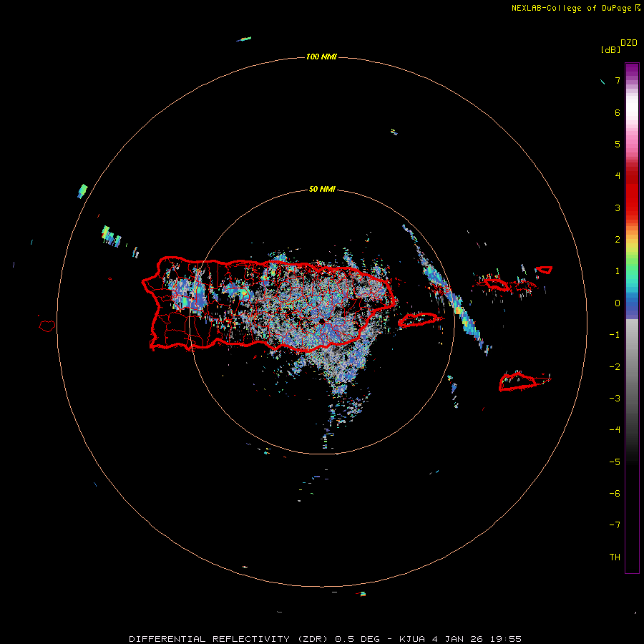Screen dimensions: 644x644
Task: Click the -7 value on color scale
Action: [615, 525]
